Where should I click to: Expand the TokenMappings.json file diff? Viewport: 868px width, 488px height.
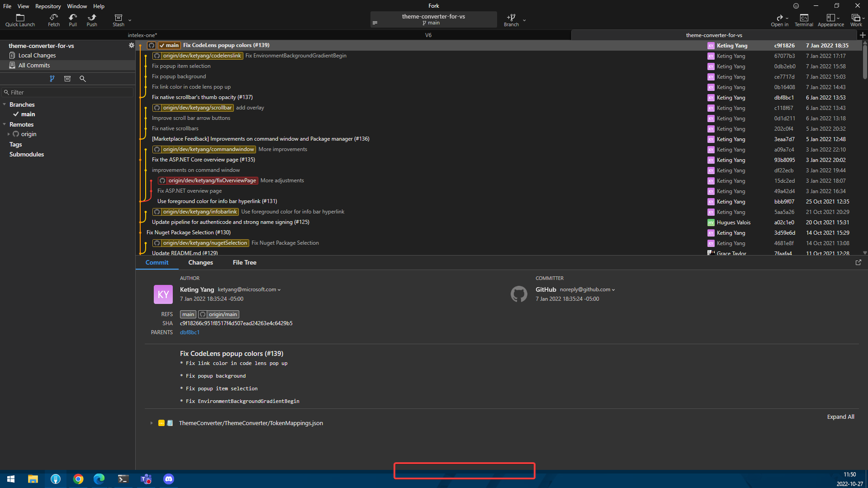click(152, 423)
